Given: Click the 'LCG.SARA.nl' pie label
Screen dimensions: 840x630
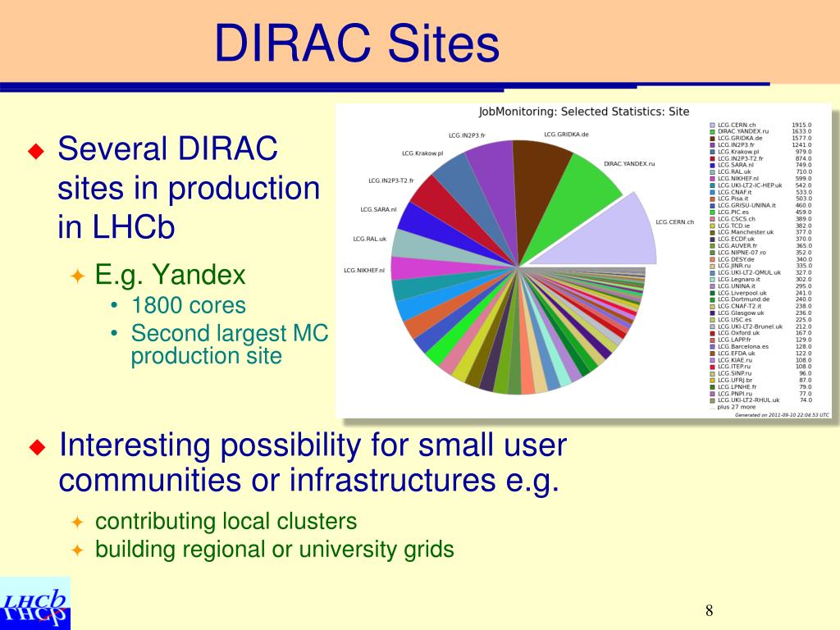Looking at the screenshot, I should (x=378, y=209).
